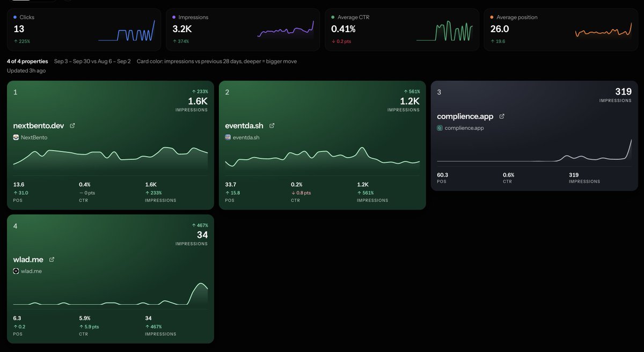644x352 pixels.
Task: Open the nextbento.dev property title
Action: [39, 126]
